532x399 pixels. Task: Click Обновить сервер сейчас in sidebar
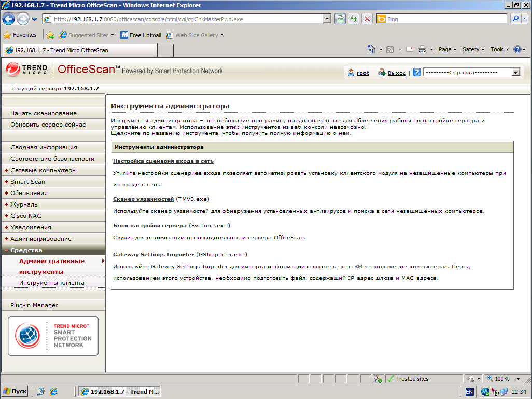pyautogui.click(x=53, y=125)
